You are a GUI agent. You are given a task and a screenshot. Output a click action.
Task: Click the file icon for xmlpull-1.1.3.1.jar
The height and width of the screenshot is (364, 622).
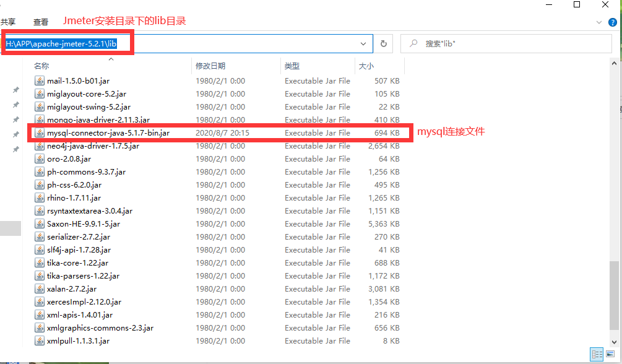pos(40,341)
